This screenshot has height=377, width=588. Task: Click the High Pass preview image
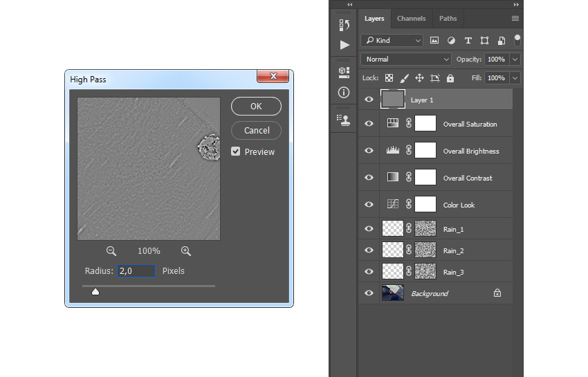click(149, 169)
